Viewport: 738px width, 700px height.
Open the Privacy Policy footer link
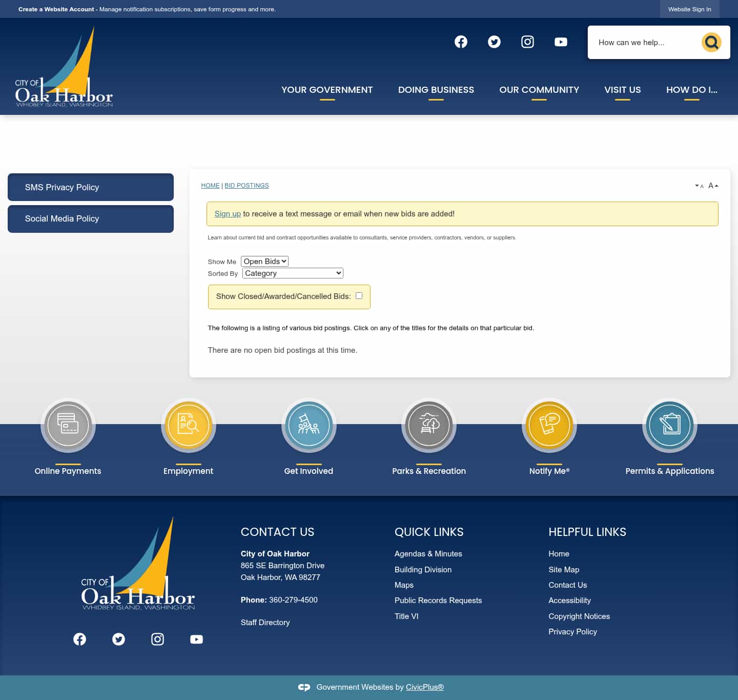click(572, 632)
